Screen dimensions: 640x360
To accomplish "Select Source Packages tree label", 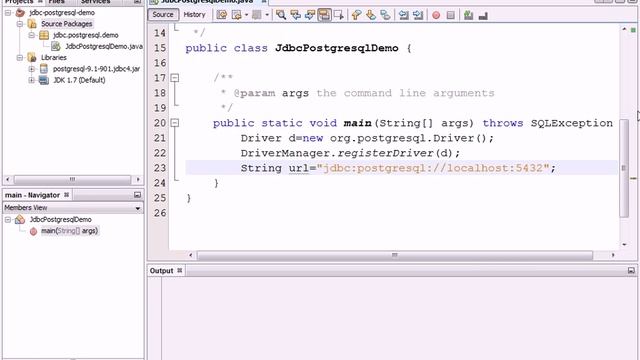I will point(67,24).
